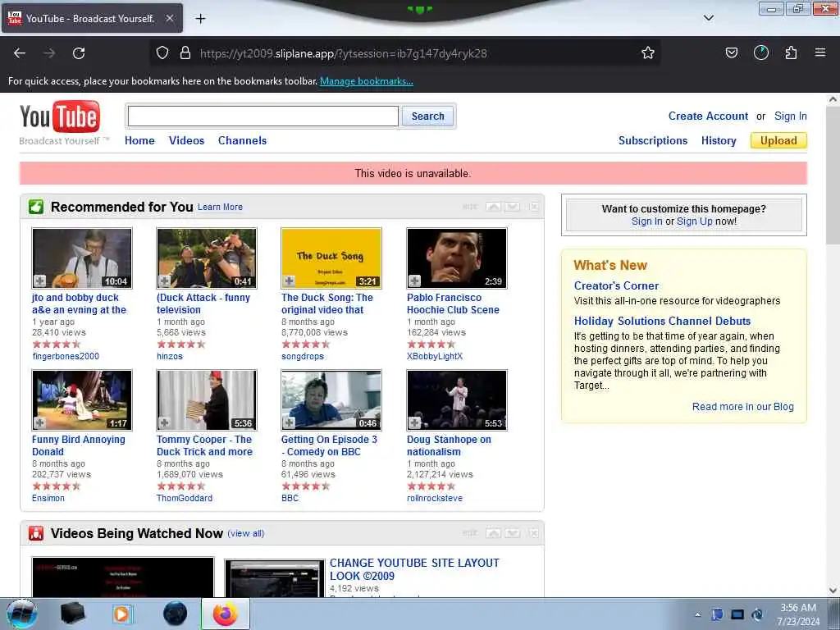Move Videos Being Watched Now module down
Image resolution: width=840 pixels, height=630 pixels.
(x=513, y=533)
